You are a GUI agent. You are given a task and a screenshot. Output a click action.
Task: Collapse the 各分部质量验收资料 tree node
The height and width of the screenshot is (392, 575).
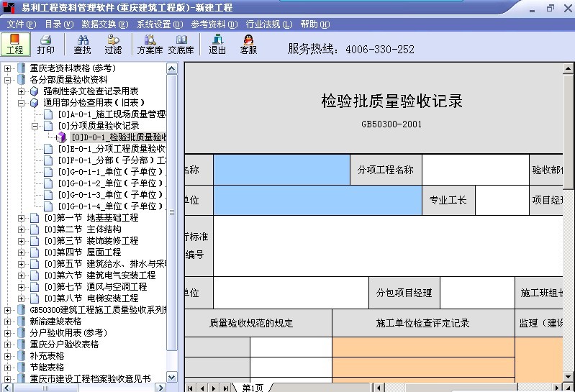point(9,80)
